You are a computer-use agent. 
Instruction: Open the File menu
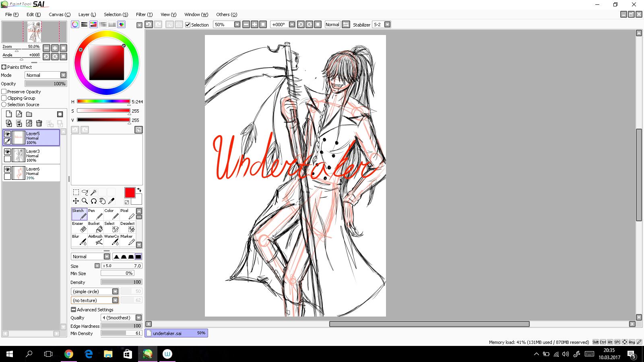(x=12, y=14)
